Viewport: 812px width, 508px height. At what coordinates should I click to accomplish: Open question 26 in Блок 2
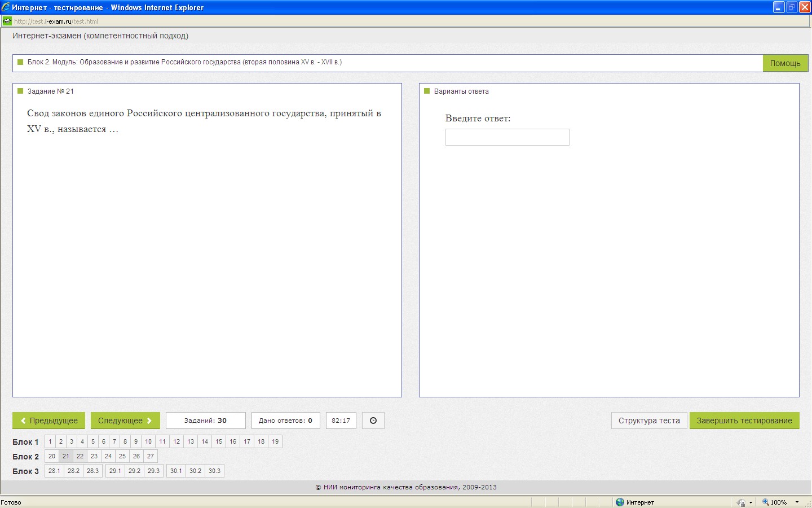coord(136,456)
